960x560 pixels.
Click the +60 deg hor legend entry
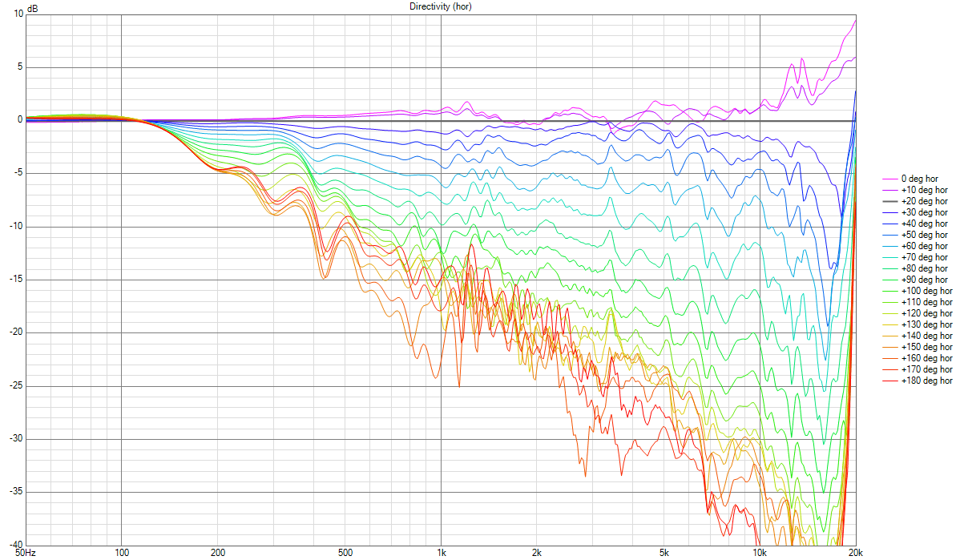(914, 246)
